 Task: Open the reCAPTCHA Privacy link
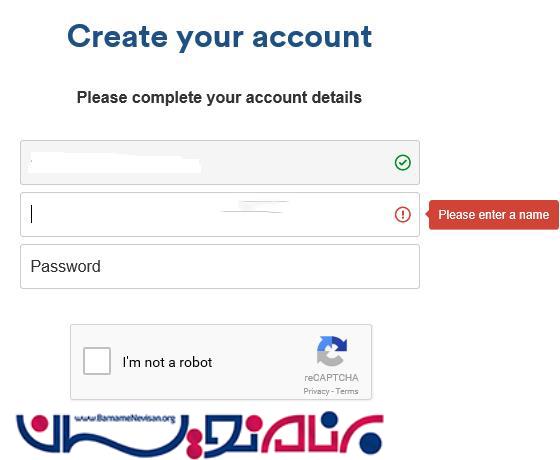tap(316, 391)
